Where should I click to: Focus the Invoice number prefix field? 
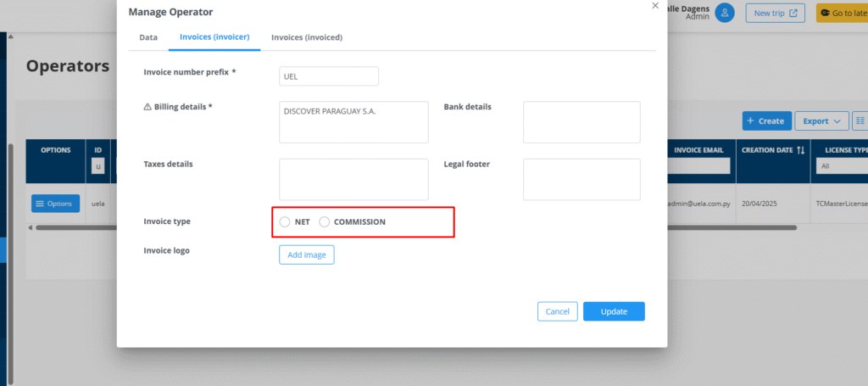pyautogui.click(x=329, y=76)
